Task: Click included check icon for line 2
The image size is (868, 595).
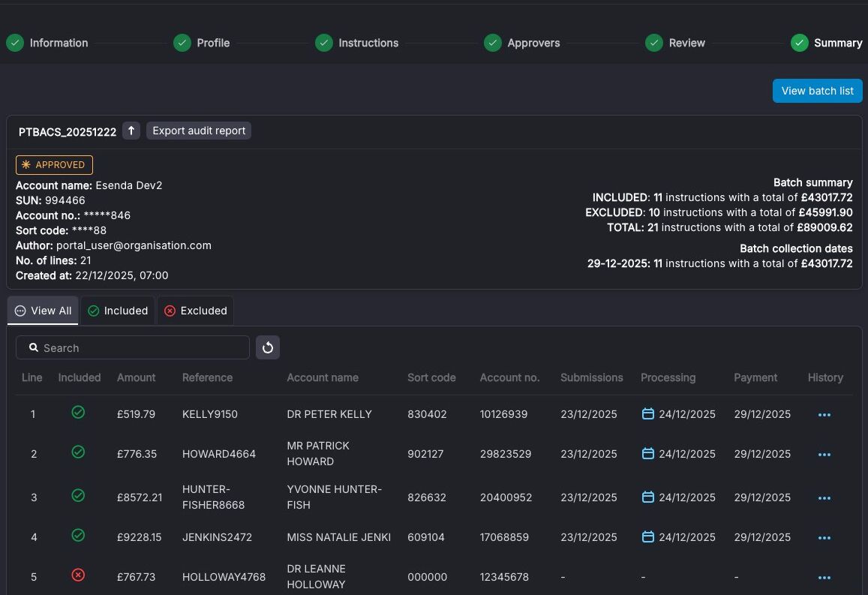Action: pyautogui.click(x=78, y=452)
